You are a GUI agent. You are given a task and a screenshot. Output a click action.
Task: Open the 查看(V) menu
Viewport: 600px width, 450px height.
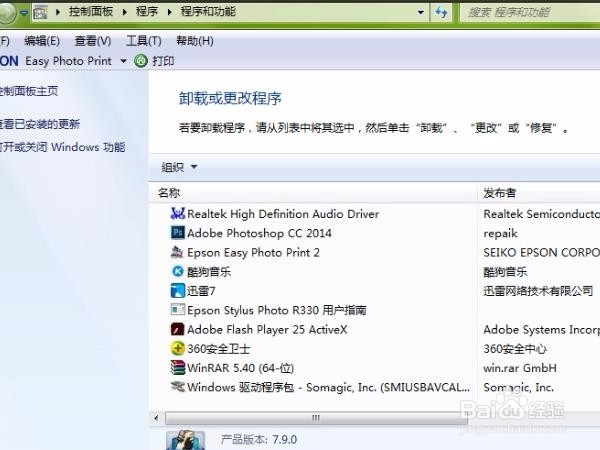[x=93, y=41]
